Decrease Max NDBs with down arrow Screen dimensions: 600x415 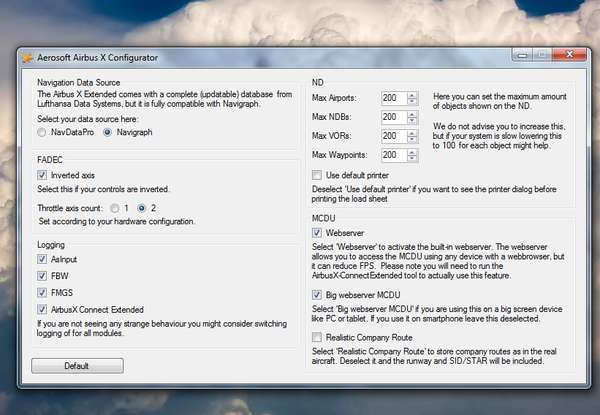pos(413,121)
